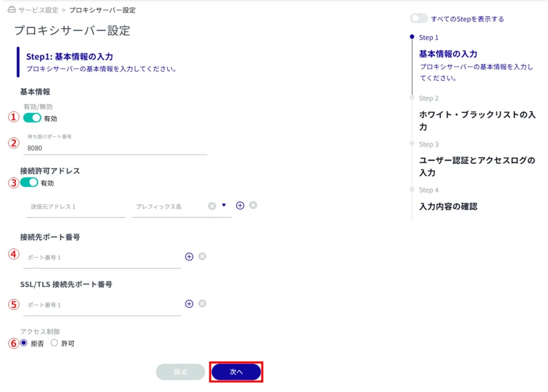This screenshot has height=392, width=548.
Task: Toggle the 有効/無効 basic info switch
Action: (32, 118)
